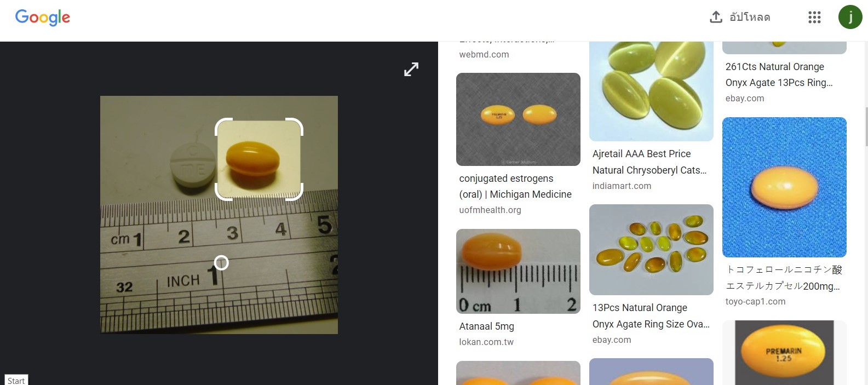Viewport: 868px width, 385px height.
Task: Click the Google logo
Action: click(x=43, y=18)
